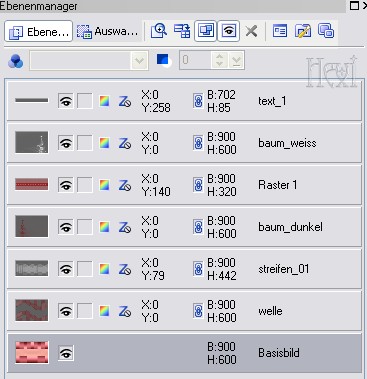Click the duplicate object icon in toolbar
367x379 pixels.
pyautogui.click(x=326, y=31)
